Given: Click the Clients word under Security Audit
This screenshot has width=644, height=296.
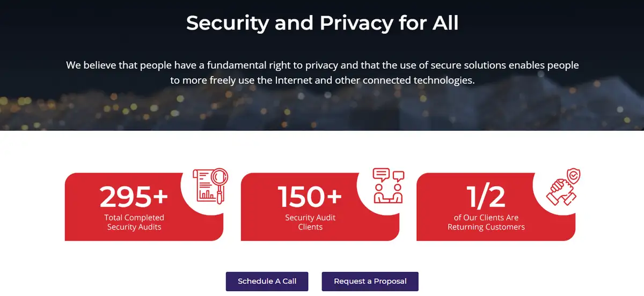Looking at the screenshot, I should (310, 227).
